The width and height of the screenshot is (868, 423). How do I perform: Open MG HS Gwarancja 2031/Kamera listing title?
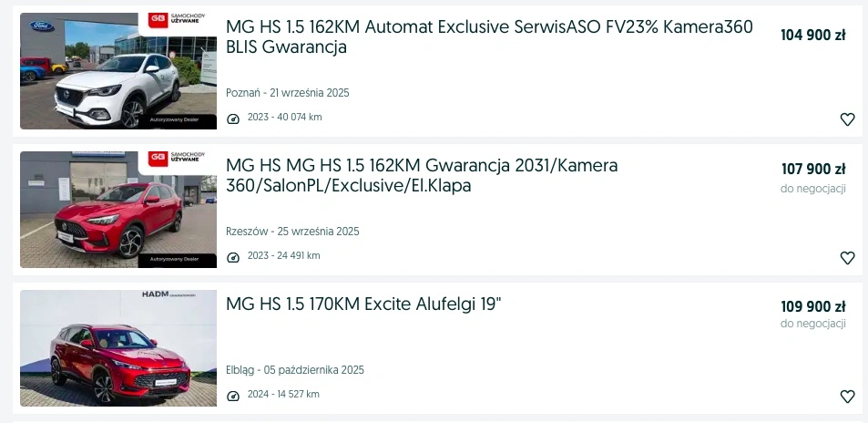(422, 175)
